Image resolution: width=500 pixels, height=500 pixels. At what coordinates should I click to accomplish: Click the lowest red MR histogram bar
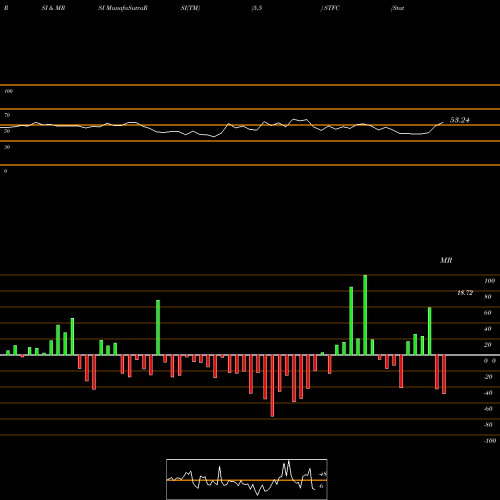tap(272, 386)
